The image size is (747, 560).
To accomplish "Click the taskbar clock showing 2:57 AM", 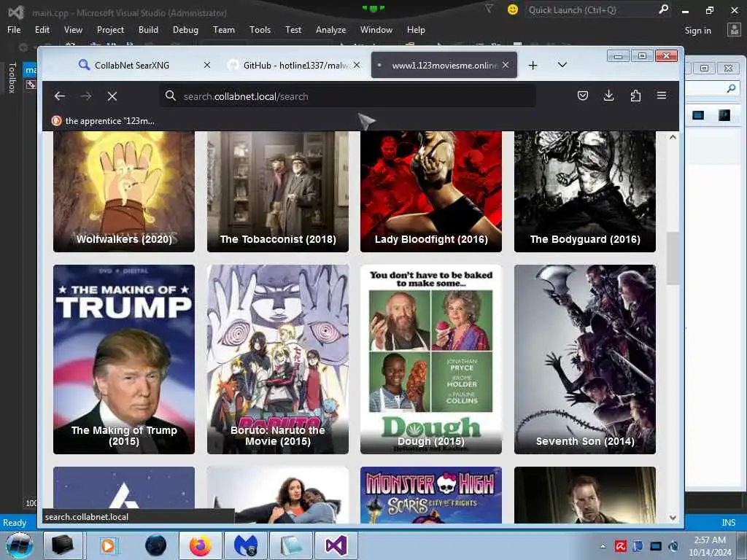I will point(710,546).
